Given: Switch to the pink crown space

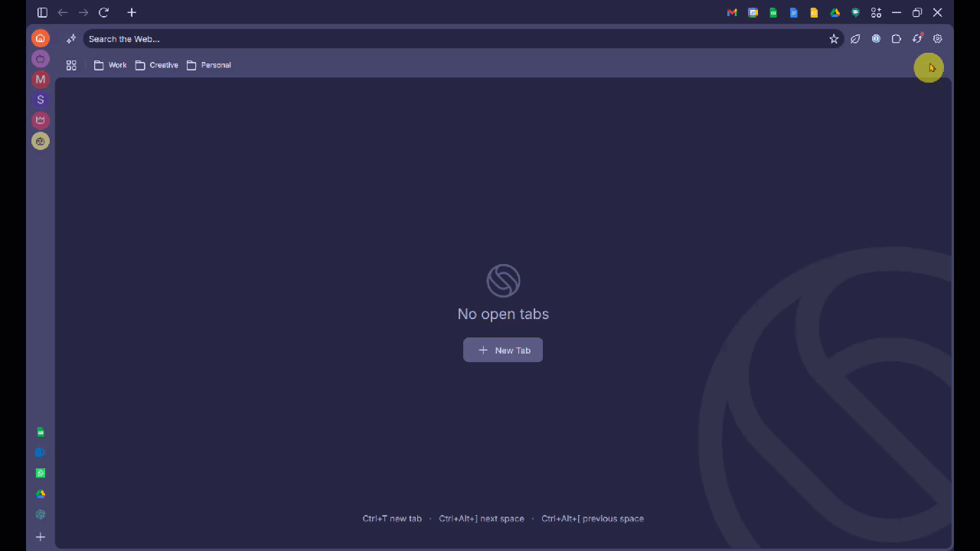Looking at the screenshot, I should click(41, 120).
